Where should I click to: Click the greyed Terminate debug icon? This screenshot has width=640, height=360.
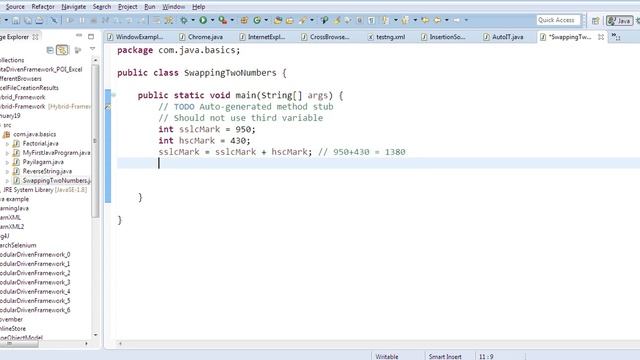point(93,20)
